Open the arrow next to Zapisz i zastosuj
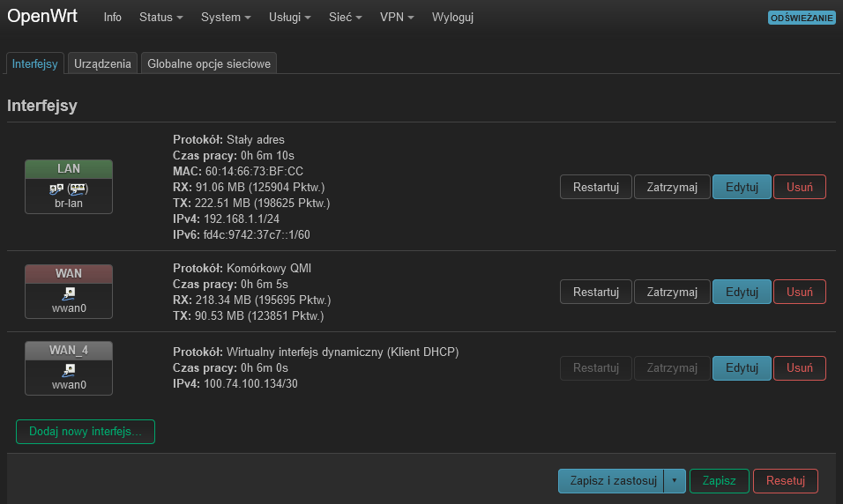 coord(675,481)
